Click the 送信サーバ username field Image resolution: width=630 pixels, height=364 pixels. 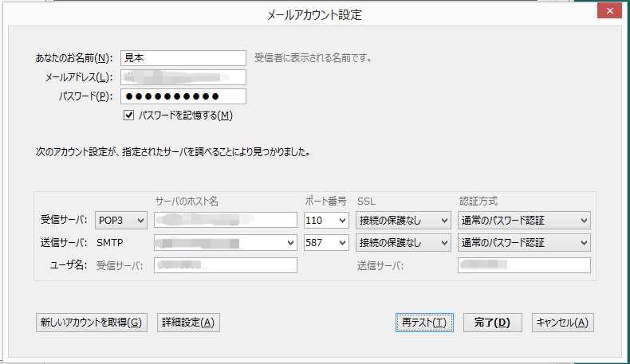point(524,265)
